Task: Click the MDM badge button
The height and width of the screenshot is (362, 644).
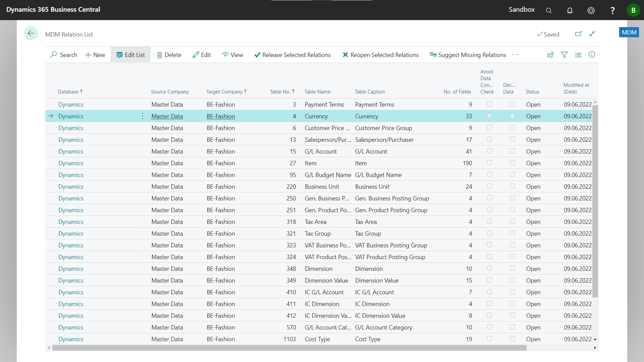Action: (629, 33)
